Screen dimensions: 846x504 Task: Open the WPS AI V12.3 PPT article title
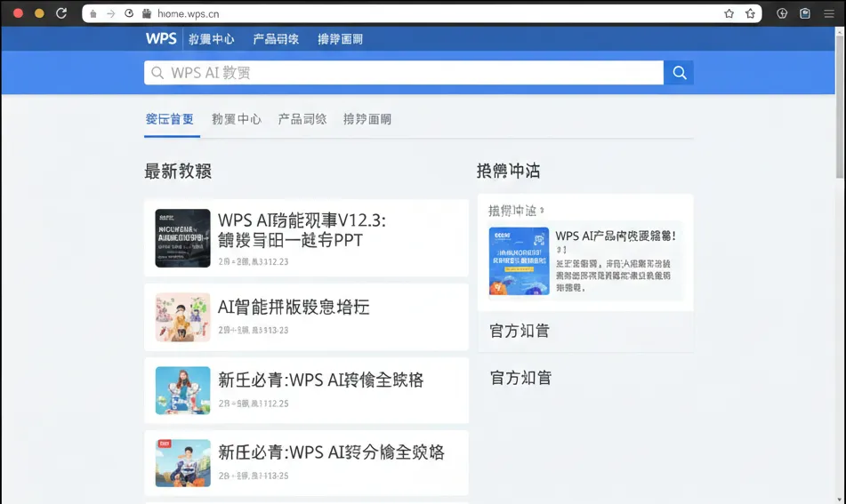click(302, 229)
